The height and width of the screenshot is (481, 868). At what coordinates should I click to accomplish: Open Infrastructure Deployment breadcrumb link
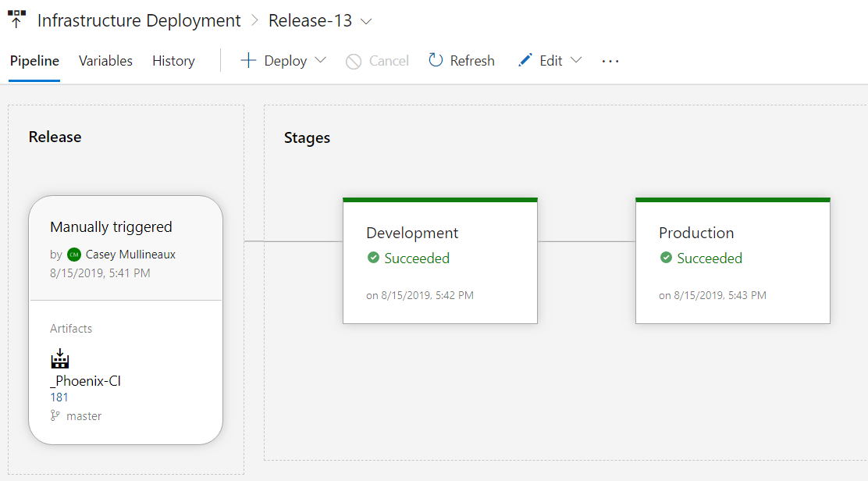click(139, 20)
